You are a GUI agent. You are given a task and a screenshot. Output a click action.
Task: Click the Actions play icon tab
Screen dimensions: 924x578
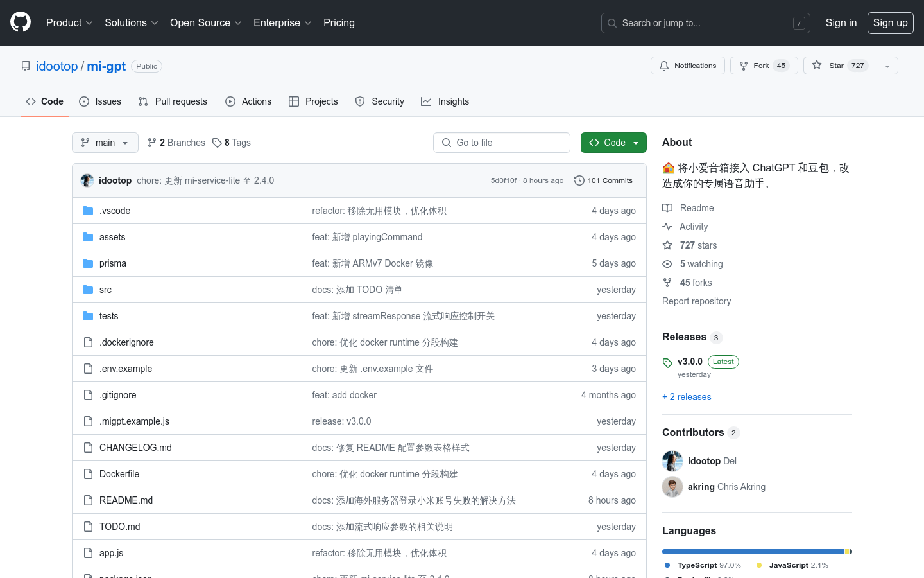tap(248, 101)
